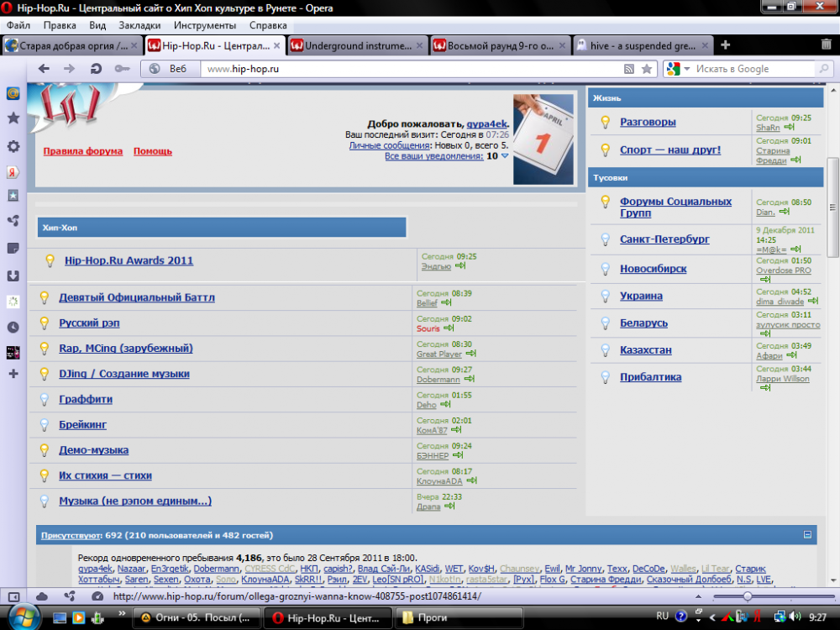Viewport: 840px width, 630px height.
Task: Click the search magnifier icon in Google field
Action: tap(824, 69)
